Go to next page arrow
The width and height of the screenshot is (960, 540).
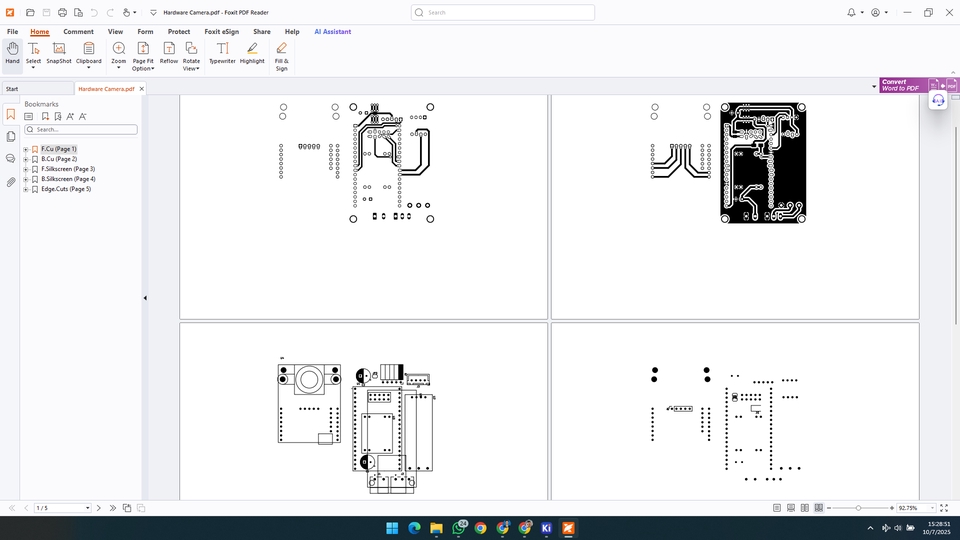99,508
